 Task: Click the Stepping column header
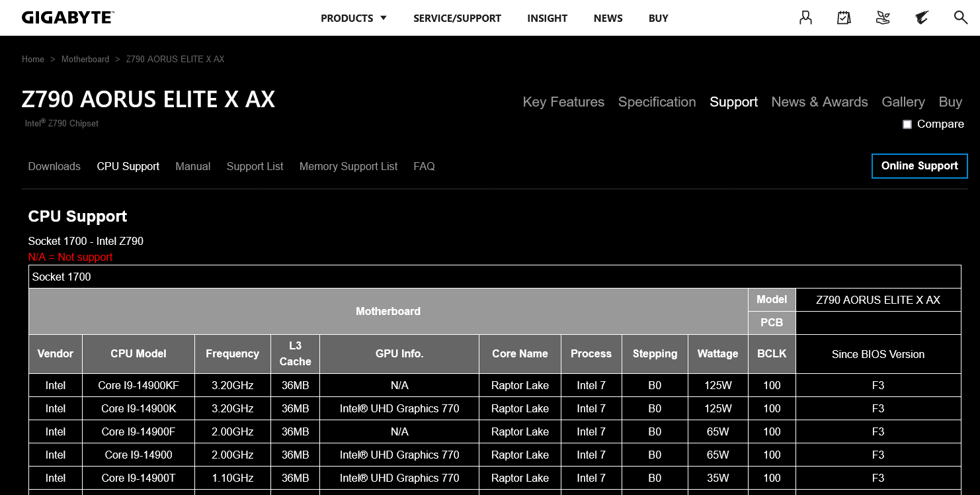pos(655,354)
